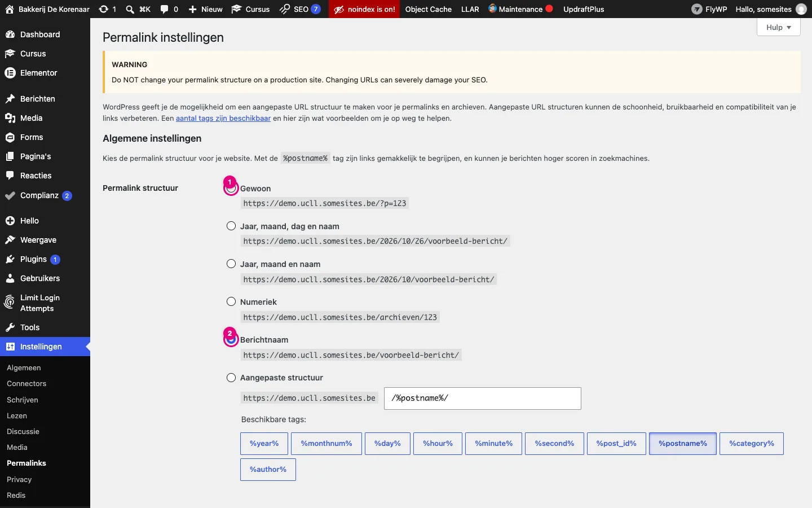Click the %category% tag button
This screenshot has width=812, height=508.
(x=752, y=444)
